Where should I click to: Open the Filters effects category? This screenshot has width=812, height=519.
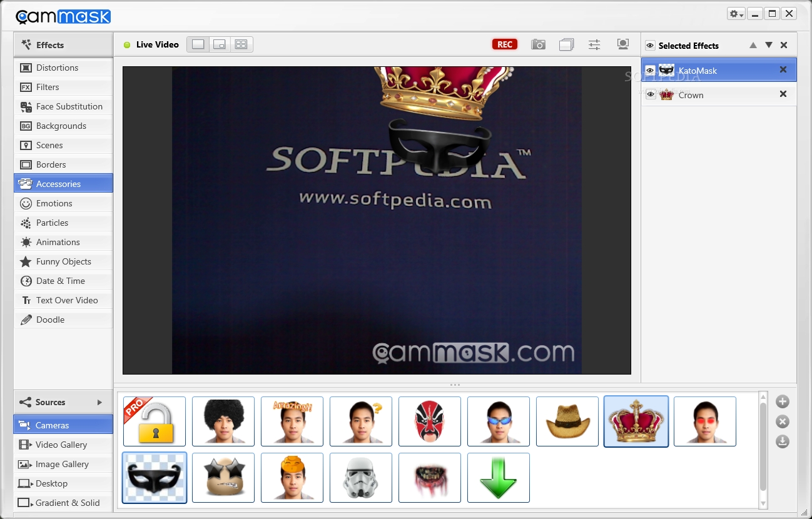click(x=63, y=87)
